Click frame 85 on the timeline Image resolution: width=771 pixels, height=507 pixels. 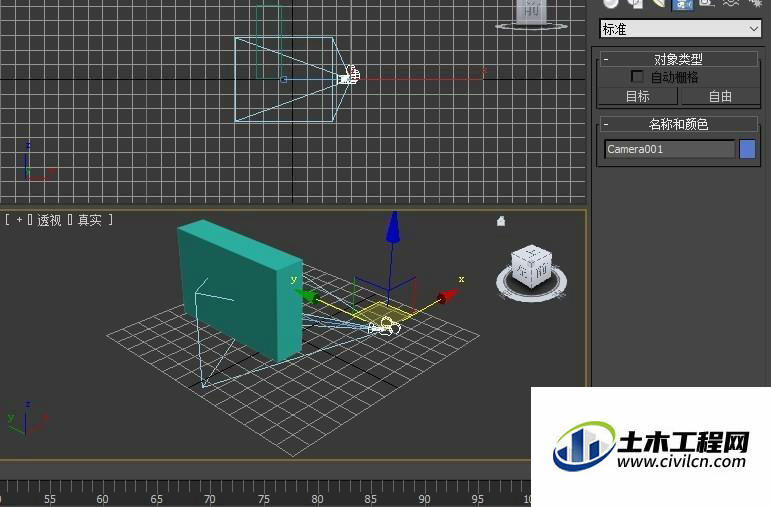(x=371, y=499)
